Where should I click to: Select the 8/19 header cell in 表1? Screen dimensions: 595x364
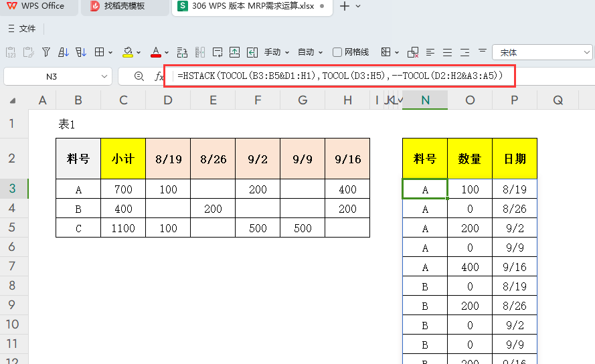[168, 159]
